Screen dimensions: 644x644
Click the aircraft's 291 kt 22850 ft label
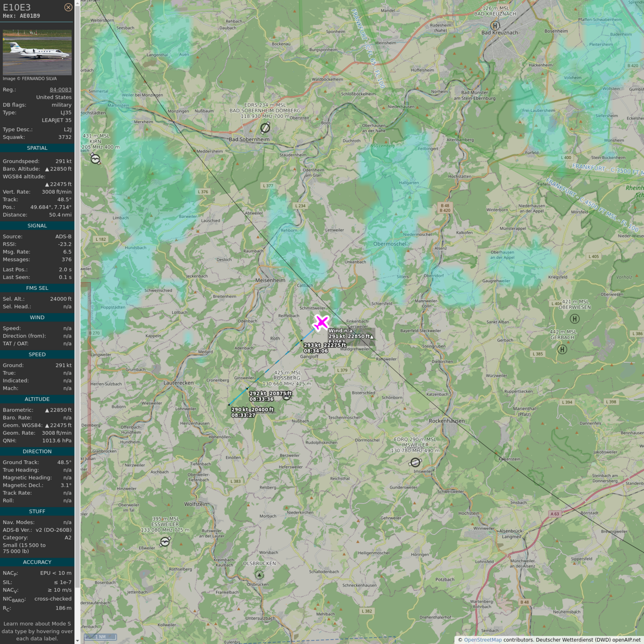click(x=351, y=336)
